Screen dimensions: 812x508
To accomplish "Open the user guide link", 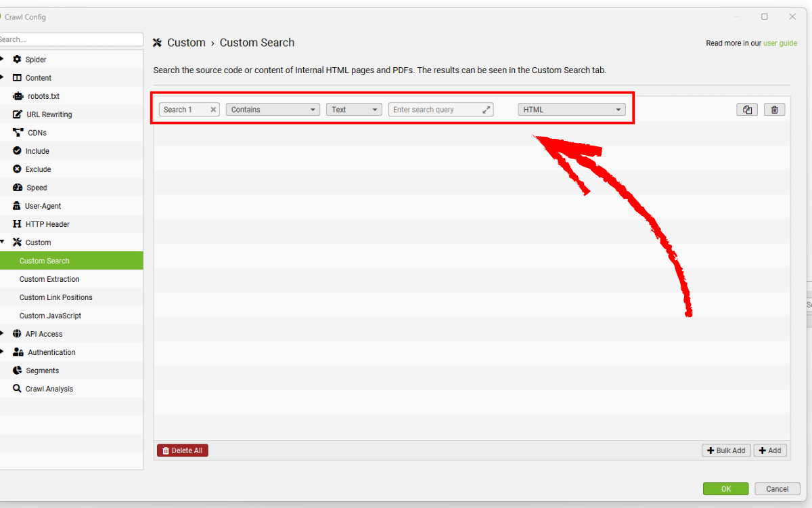I will tap(780, 43).
